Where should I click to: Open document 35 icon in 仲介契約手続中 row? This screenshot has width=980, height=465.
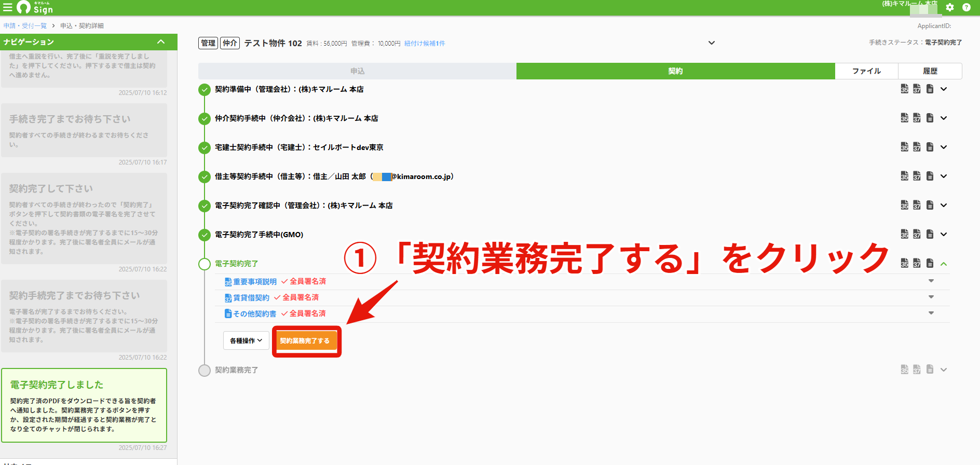tap(905, 118)
